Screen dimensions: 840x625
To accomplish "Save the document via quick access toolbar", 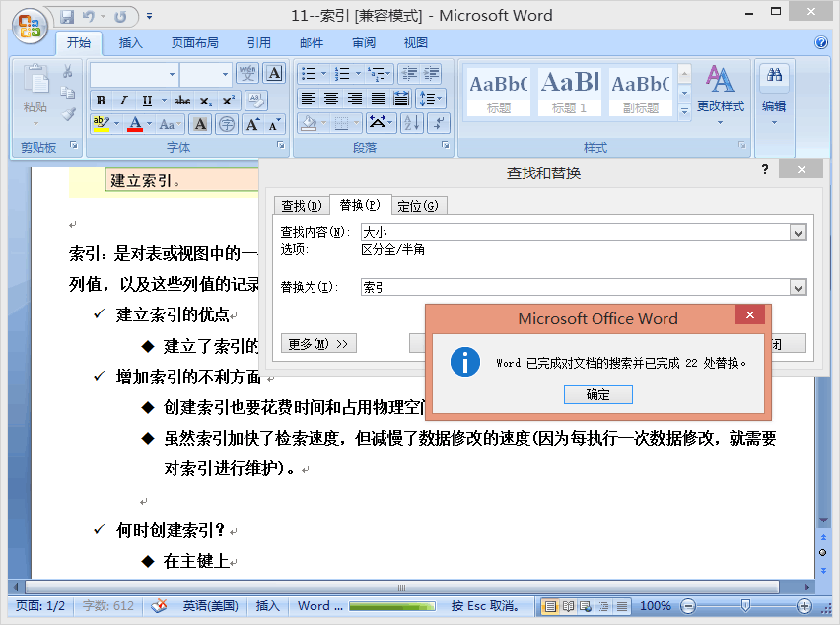I will click(67, 17).
